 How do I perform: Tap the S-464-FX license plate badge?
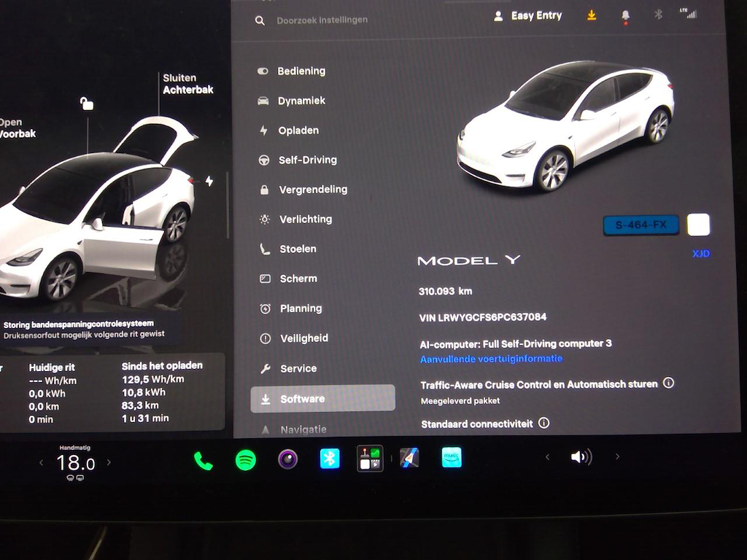coord(640,225)
